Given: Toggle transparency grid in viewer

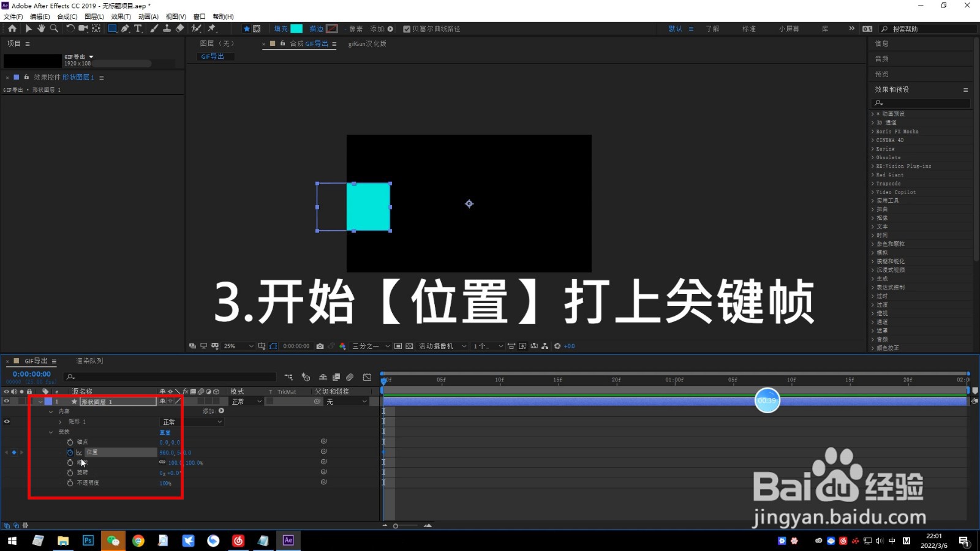Looking at the screenshot, I should click(x=409, y=346).
